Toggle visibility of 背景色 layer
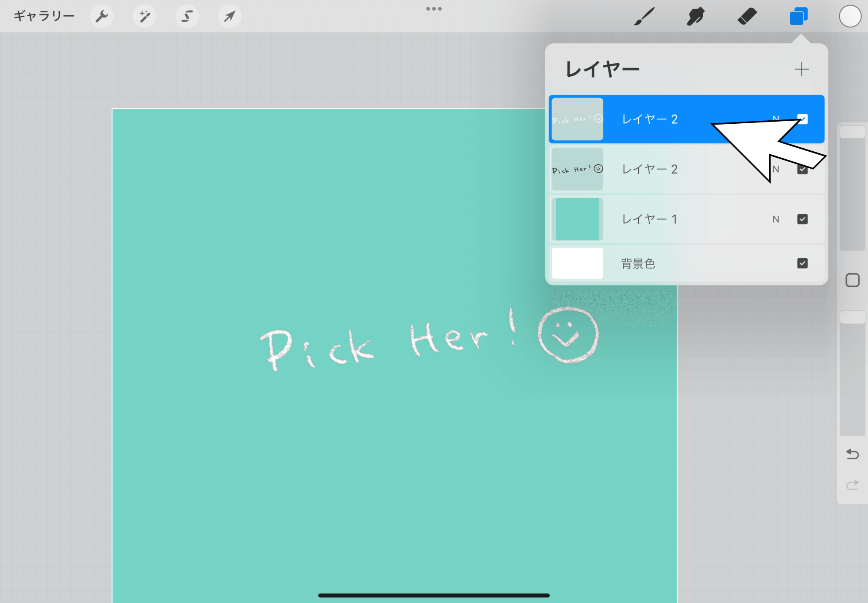Screen dimensions: 868x603 pos(802,263)
